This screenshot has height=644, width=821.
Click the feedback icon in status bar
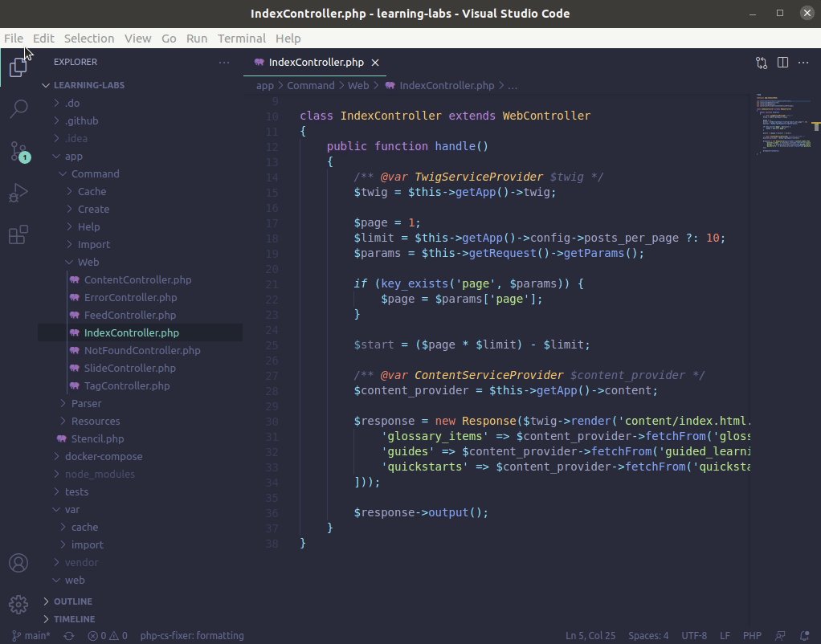pyautogui.click(x=780, y=636)
